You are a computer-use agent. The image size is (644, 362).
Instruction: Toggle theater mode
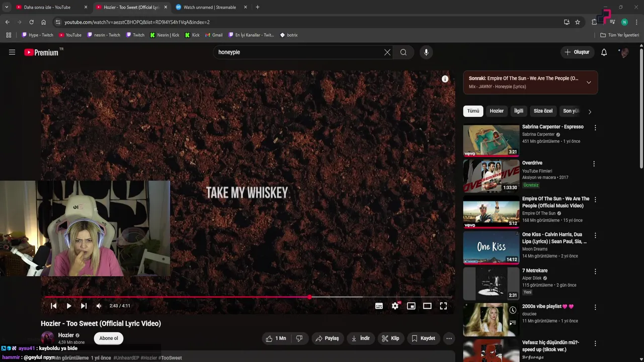tap(427, 306)
